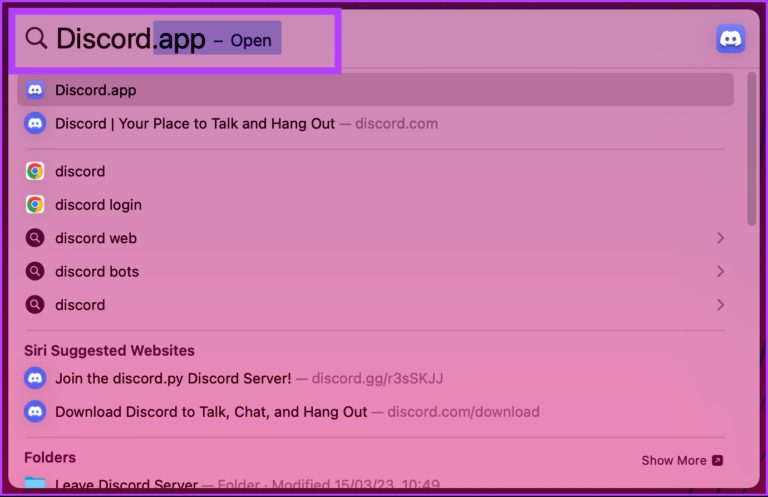768x497 pixels.
Task: Select the 'discord web' search suggestion
Action: click(x=375, y=238)
